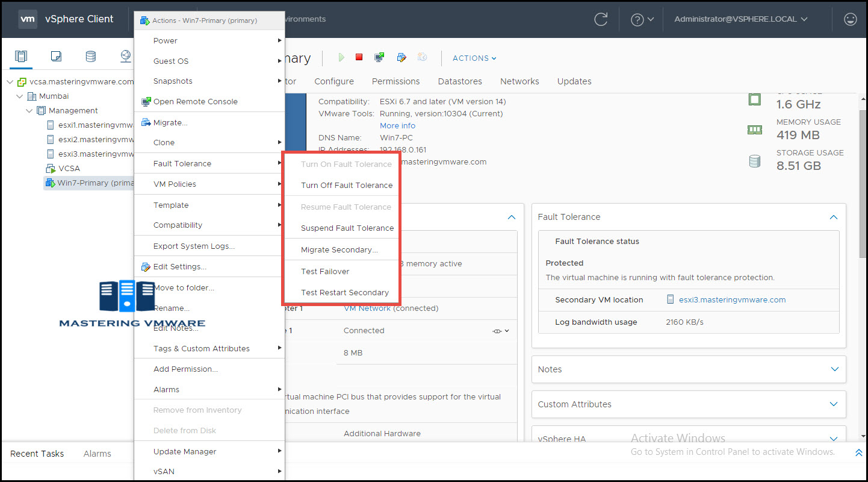Viewport: 868px width, 482px height.
Task: Open the Permissions tab
Action: pos(395,81)
